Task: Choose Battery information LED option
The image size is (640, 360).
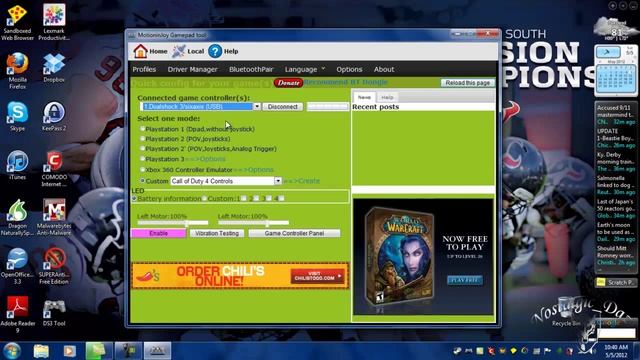Action: pos(134,198)
